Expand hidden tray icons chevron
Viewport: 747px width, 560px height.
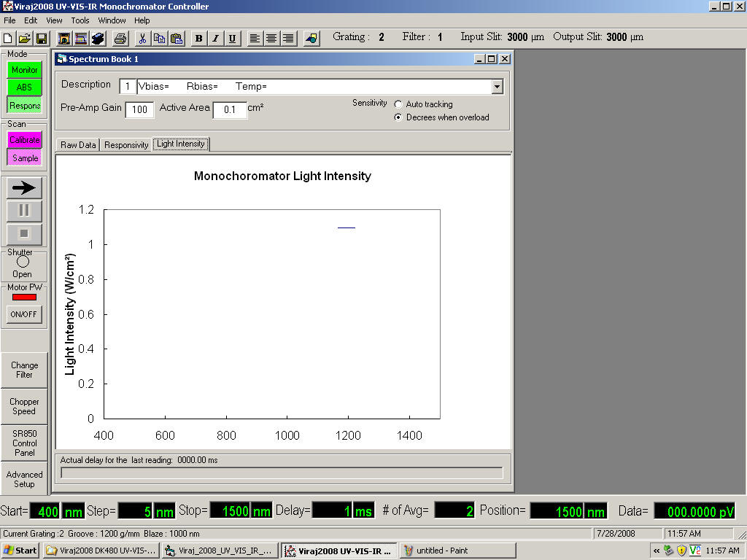tap(657, 551)
